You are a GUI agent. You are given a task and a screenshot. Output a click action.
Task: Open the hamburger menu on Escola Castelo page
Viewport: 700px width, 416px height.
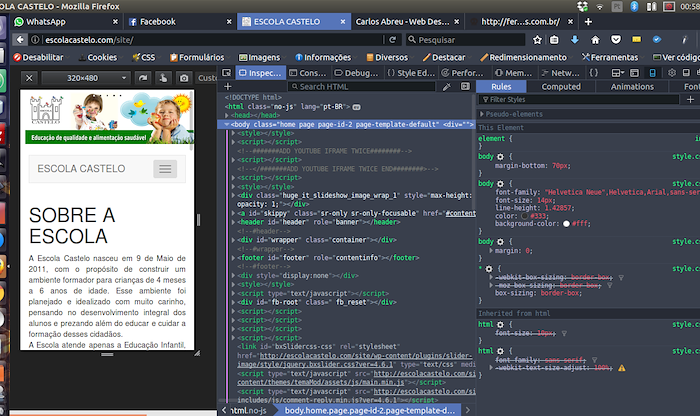pyautogui.click(x=165, y=169)
